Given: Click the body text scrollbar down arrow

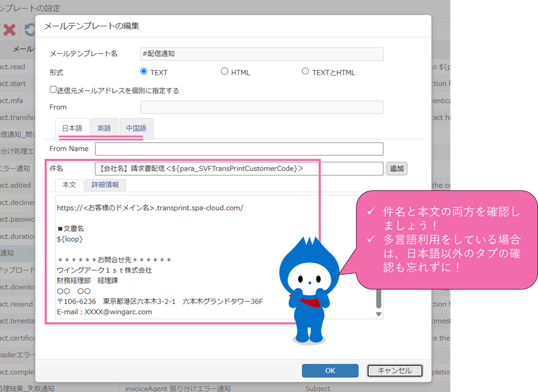Looking at the screenshot, I should [x=379, y=314].
